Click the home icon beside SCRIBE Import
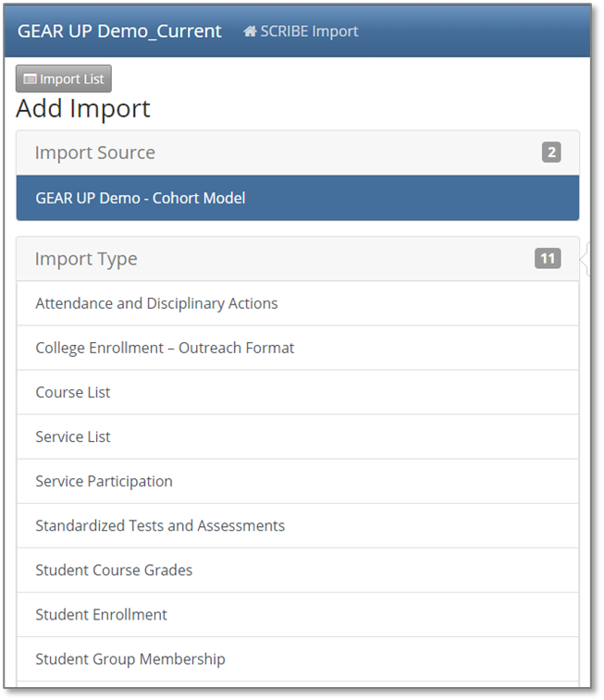 pos(250,31)
